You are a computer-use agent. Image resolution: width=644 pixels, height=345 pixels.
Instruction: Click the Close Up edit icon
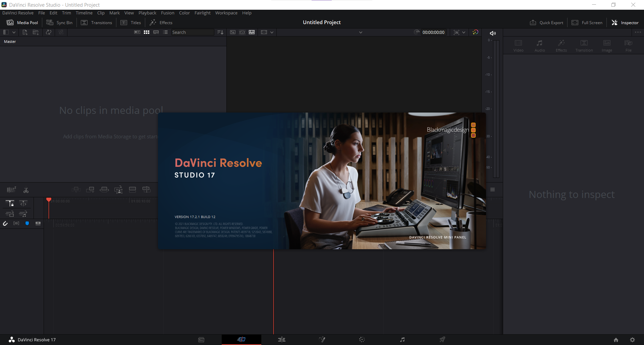tap(118, 190)
